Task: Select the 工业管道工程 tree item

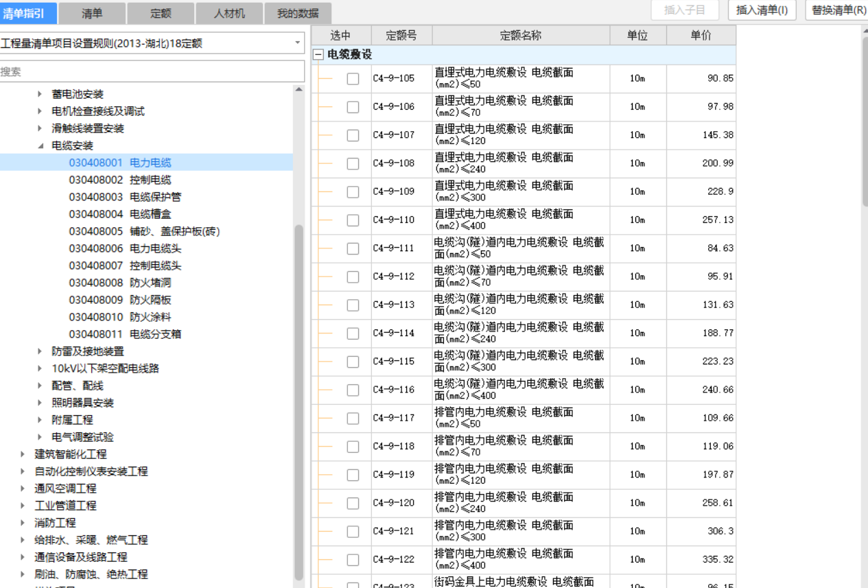Action: coord(66,506)
